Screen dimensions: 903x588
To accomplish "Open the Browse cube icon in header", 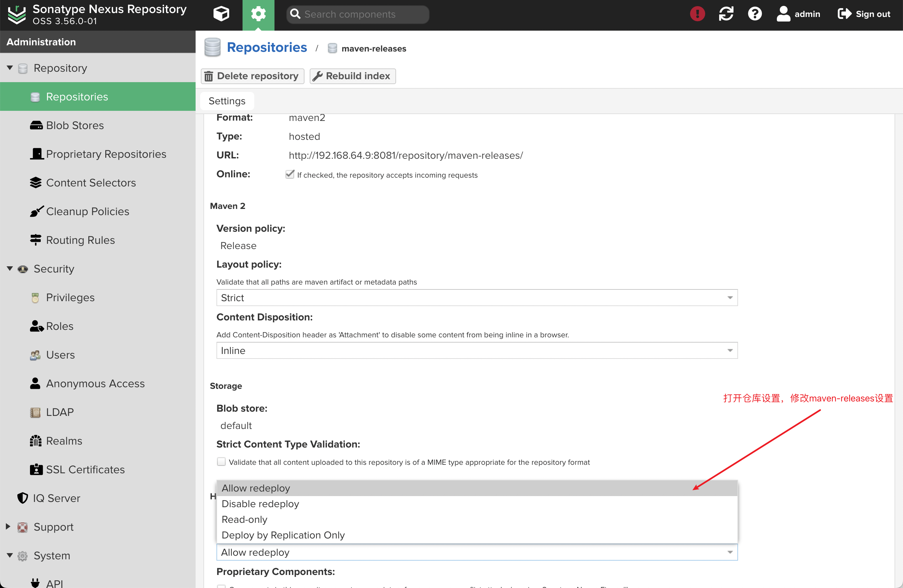I will (x=221, y=14).
